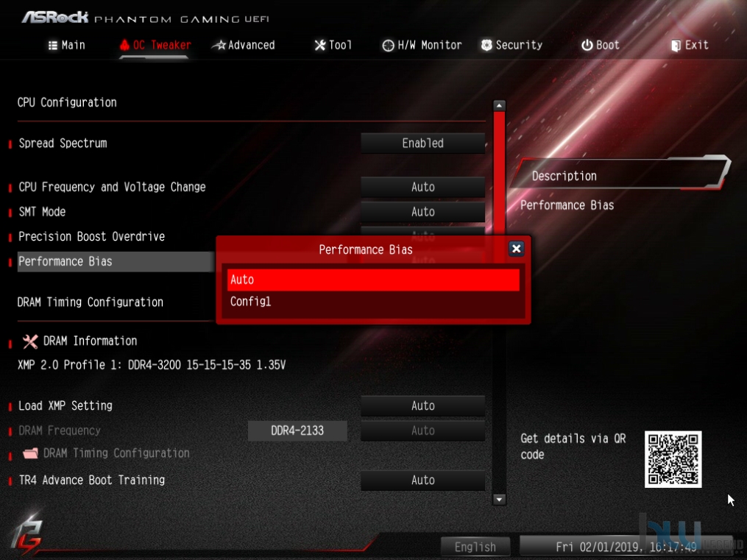Click the Tool wrench icon
Screen dimensions: 747x560
point(320,45)
